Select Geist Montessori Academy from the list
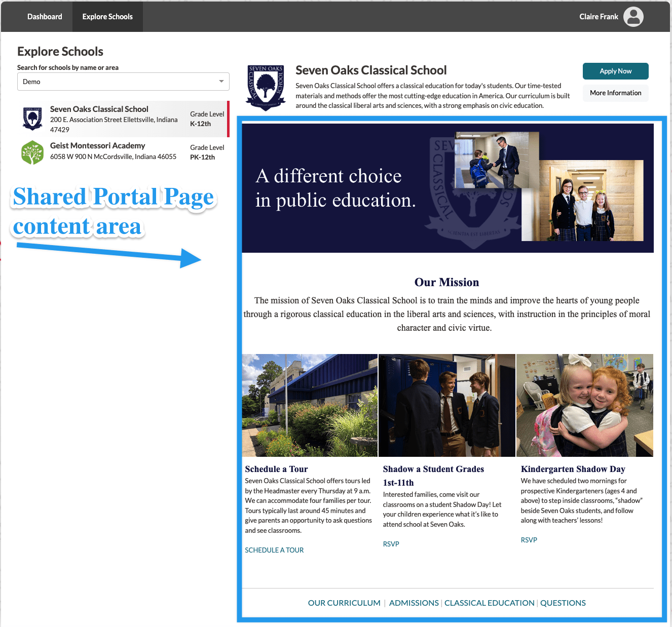This screenshot has width=672, height=627. pos(97,146)
